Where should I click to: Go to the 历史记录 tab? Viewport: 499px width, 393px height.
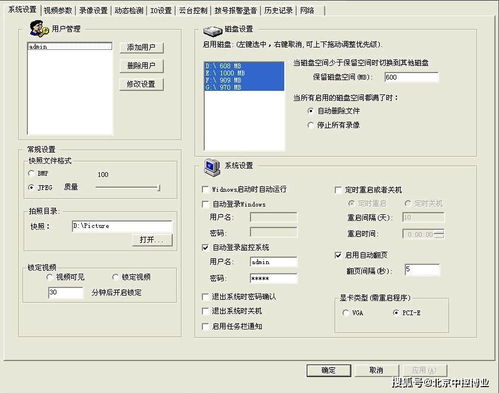click(x=278, y=11)
